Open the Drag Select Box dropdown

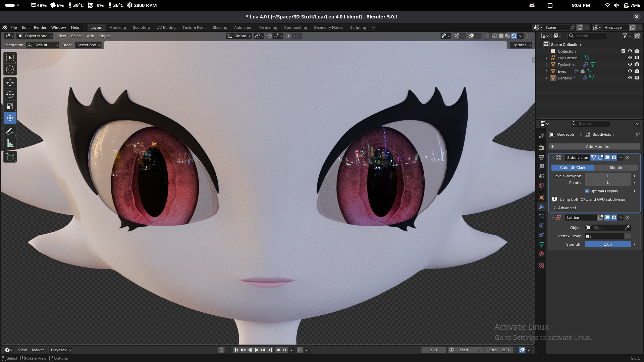coord(88,45)
